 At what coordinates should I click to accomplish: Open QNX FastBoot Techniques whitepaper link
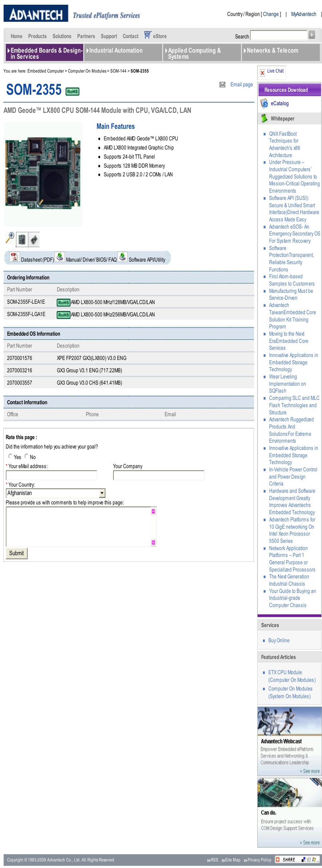(x=285, y=144)
